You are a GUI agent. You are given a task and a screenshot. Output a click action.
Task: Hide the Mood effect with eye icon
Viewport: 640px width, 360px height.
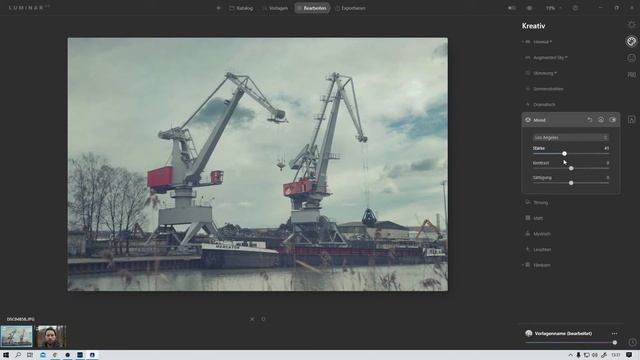528,120
